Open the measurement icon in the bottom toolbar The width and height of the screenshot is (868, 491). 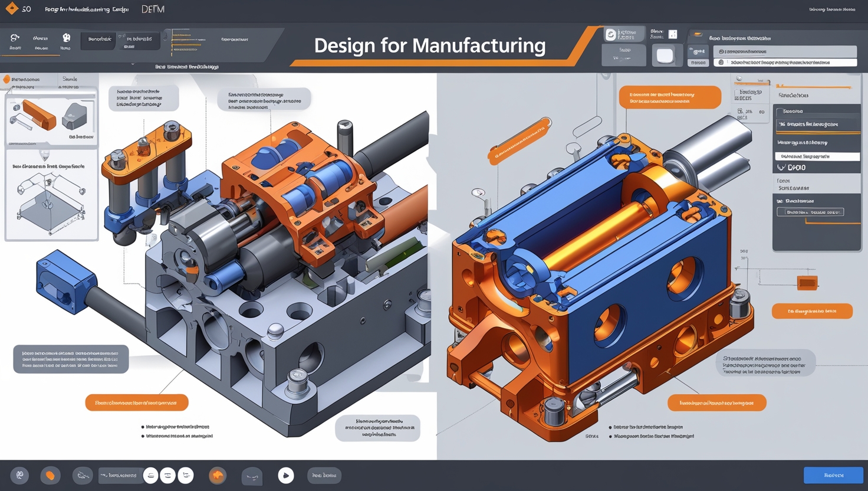[83, 476]
